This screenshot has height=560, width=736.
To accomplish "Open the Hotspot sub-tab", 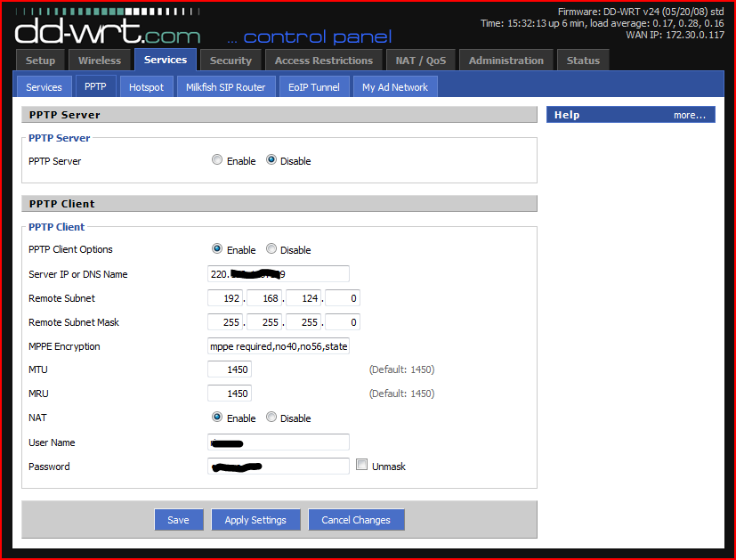I will tap(147, 87).
